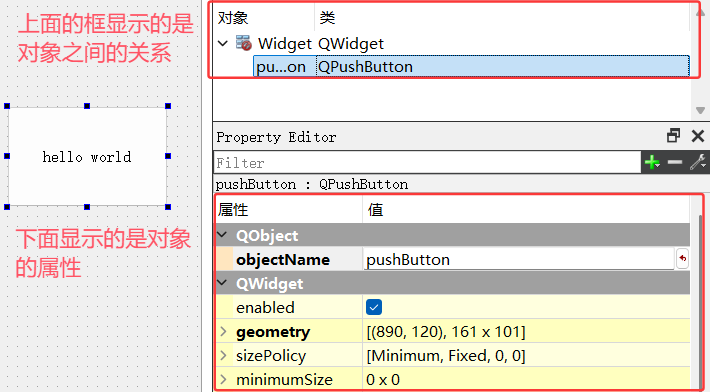Image resolution: width=710 pixels, height=392 pixels.
Task: Collapse the QObject property group
Action: [x=222, y=234]
